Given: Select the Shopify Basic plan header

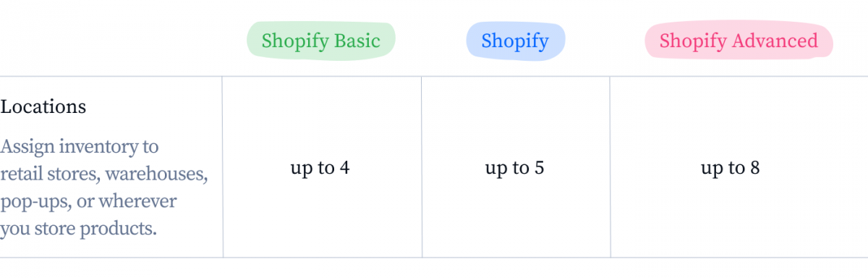Looking at the screenshot, I should click(x=321, y=41).
